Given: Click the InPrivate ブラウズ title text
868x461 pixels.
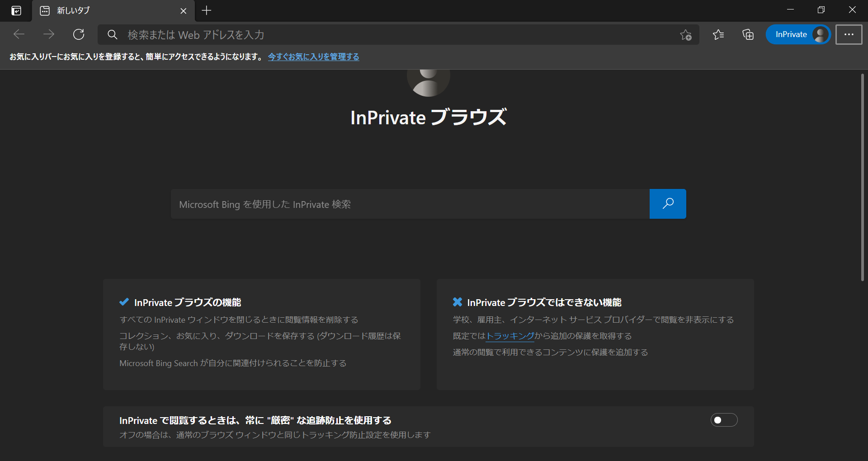Looking at the screenshot, I should (429, 118).
